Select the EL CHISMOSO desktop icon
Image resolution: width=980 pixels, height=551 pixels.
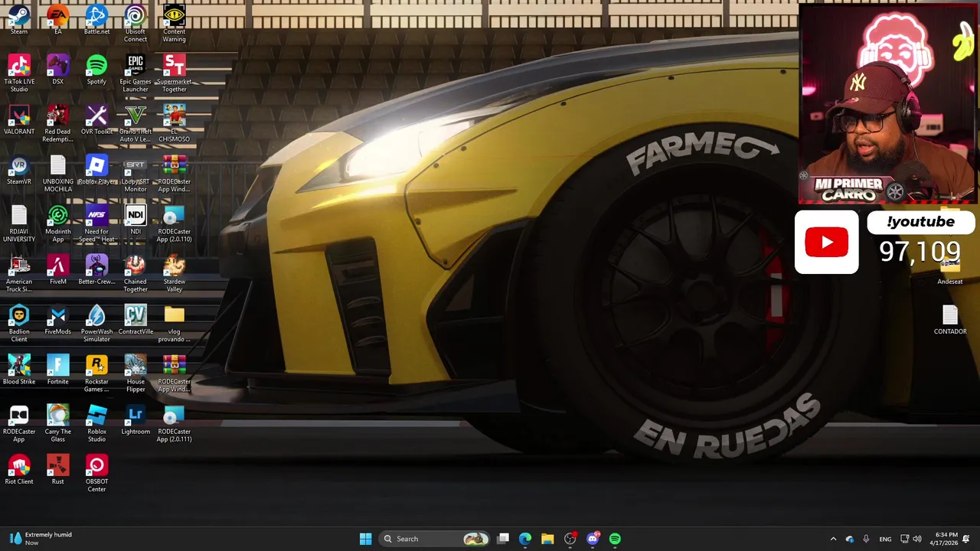click(174, 123)
